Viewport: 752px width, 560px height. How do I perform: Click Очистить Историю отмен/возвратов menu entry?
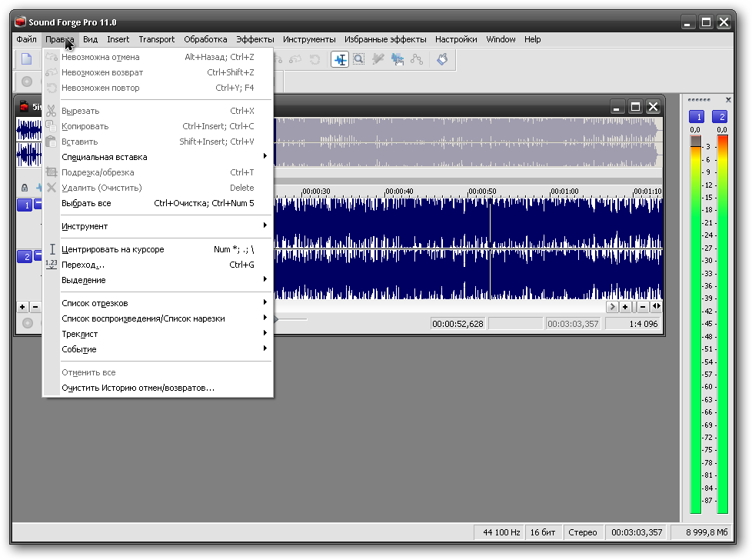(x=138, y=388)
